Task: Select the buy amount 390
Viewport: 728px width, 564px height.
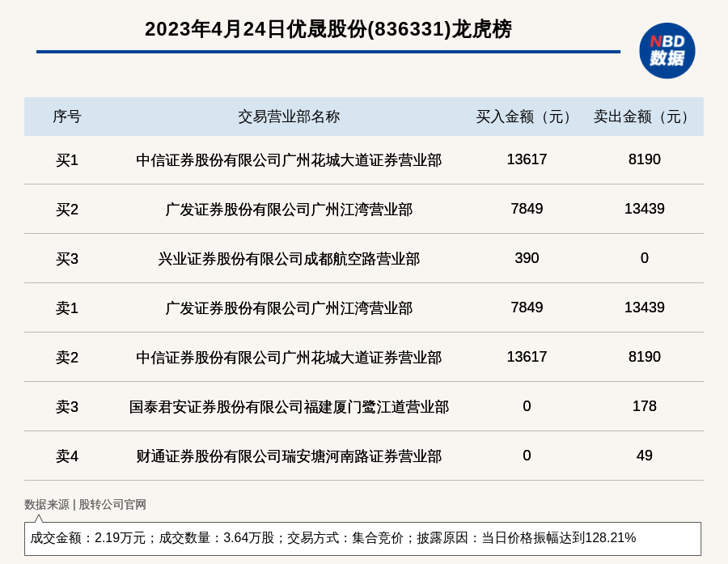Action: (x=527, y=258)
